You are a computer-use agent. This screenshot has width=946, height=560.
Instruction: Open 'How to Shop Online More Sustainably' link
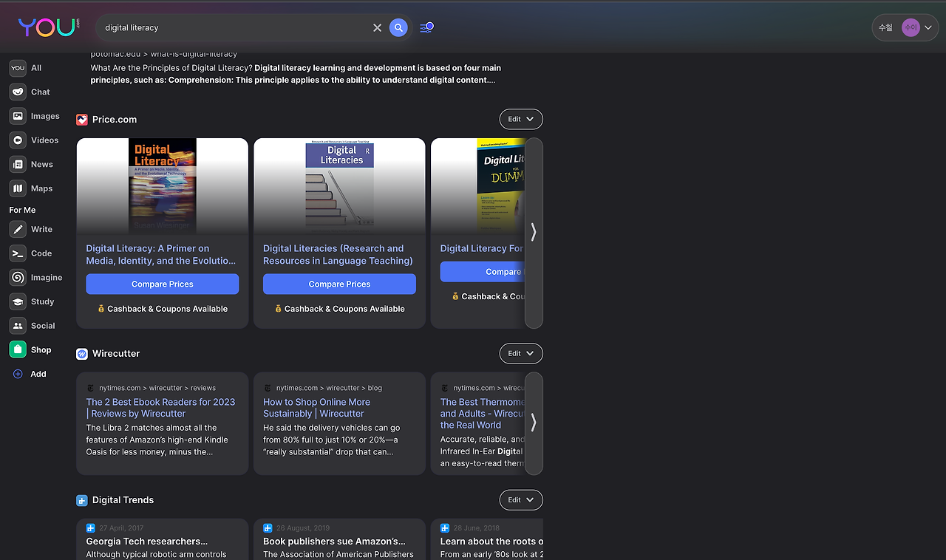(x=316, y=408)
